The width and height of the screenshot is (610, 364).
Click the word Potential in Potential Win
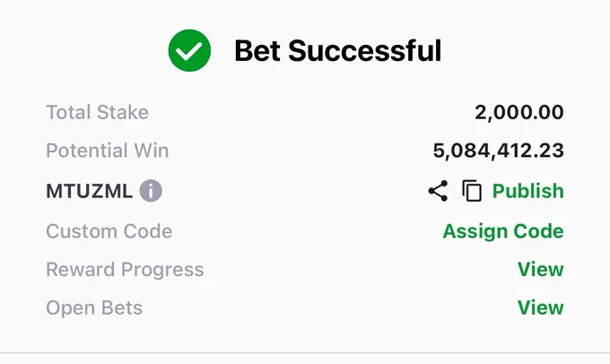pyautogui.click(x=87, y=151)
